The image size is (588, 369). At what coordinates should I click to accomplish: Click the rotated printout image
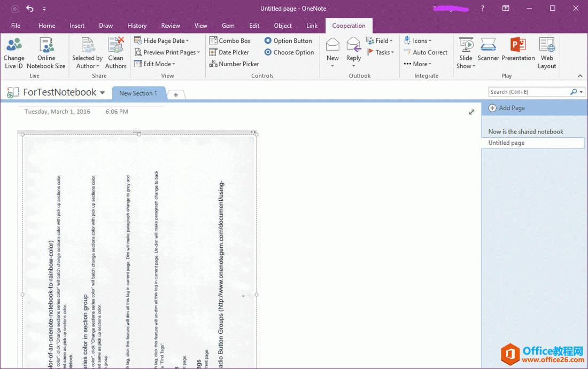click(x=140, y=251)
